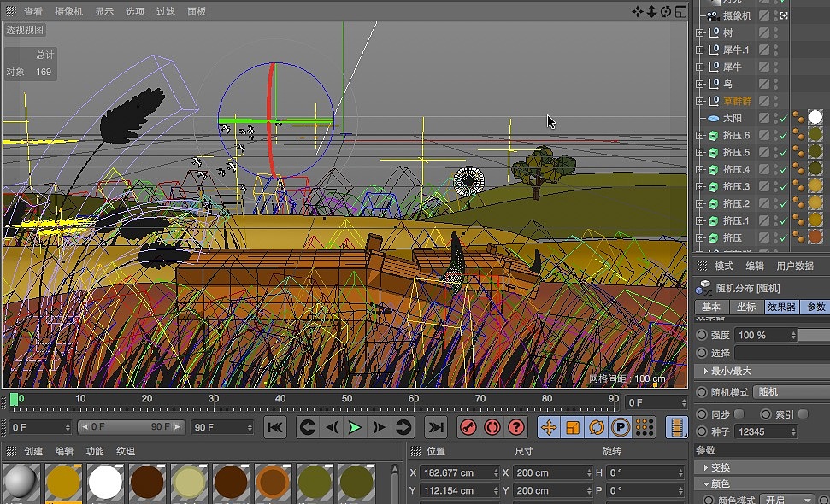The height and width of the screenshot is (504, 830).
Task: Expand the 犀牛.1 object in tree
Action: tap(700, 50)
